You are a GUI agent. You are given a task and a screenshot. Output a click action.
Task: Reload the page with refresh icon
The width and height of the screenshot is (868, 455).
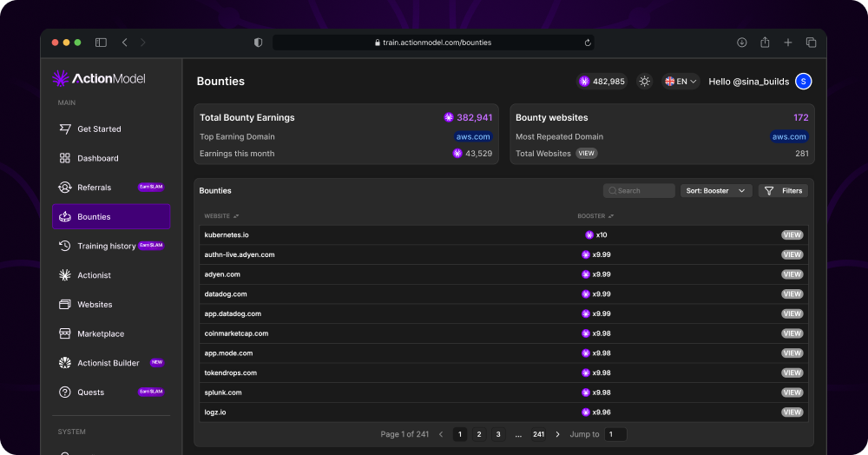[x=588, y=43]
